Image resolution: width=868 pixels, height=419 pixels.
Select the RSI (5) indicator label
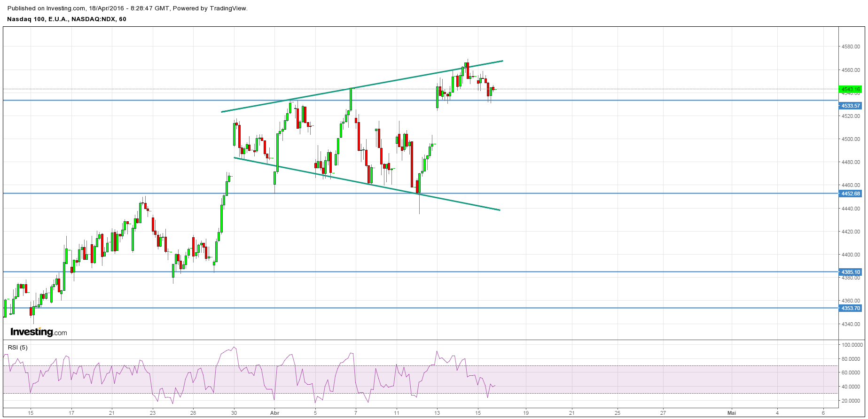click(18, 348)
